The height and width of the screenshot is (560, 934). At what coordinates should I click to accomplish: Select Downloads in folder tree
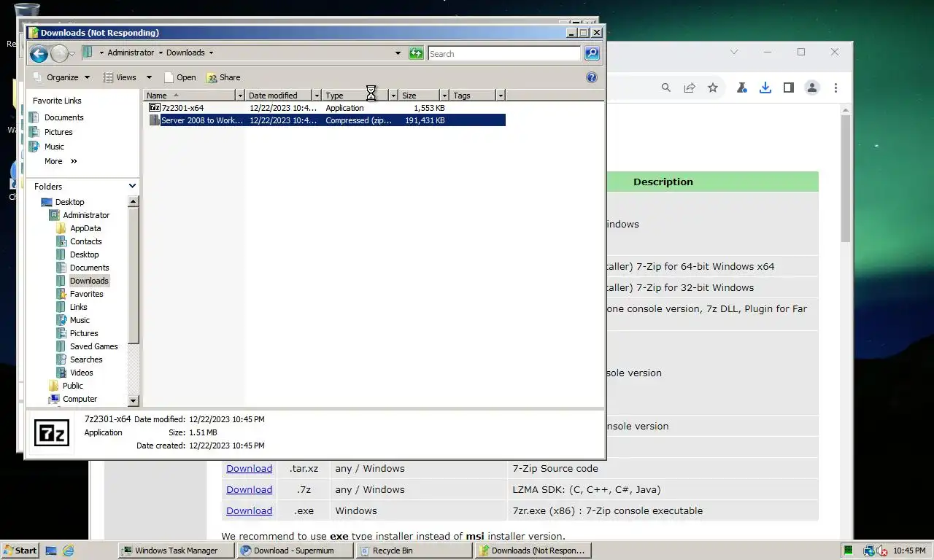(89, 281)
